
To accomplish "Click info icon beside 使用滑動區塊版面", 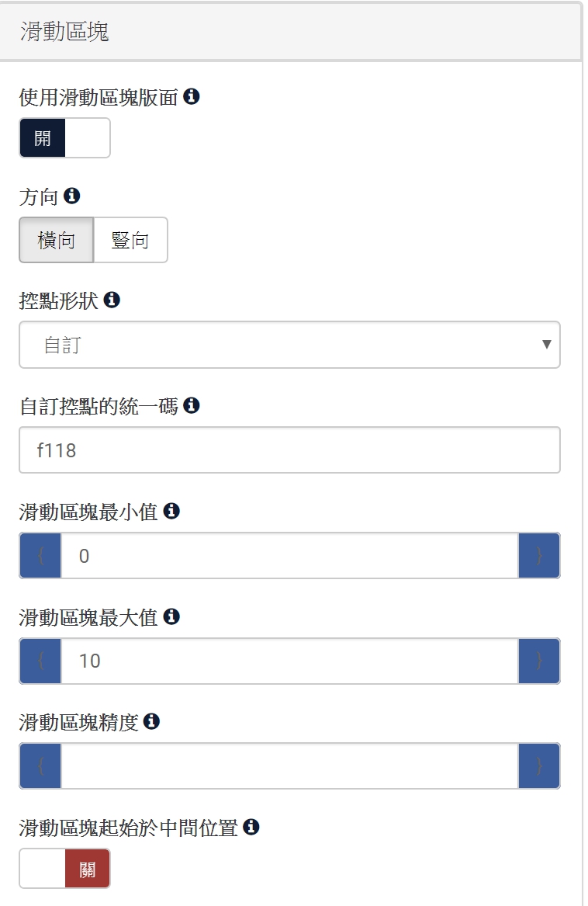I will tap(192, 96).
